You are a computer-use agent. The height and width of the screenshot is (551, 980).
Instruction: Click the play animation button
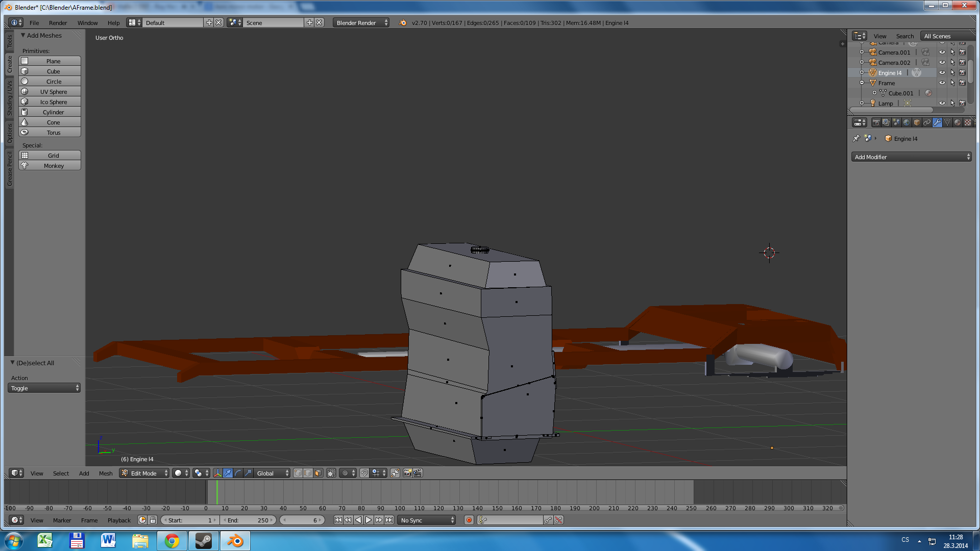(x=369, y=520)
